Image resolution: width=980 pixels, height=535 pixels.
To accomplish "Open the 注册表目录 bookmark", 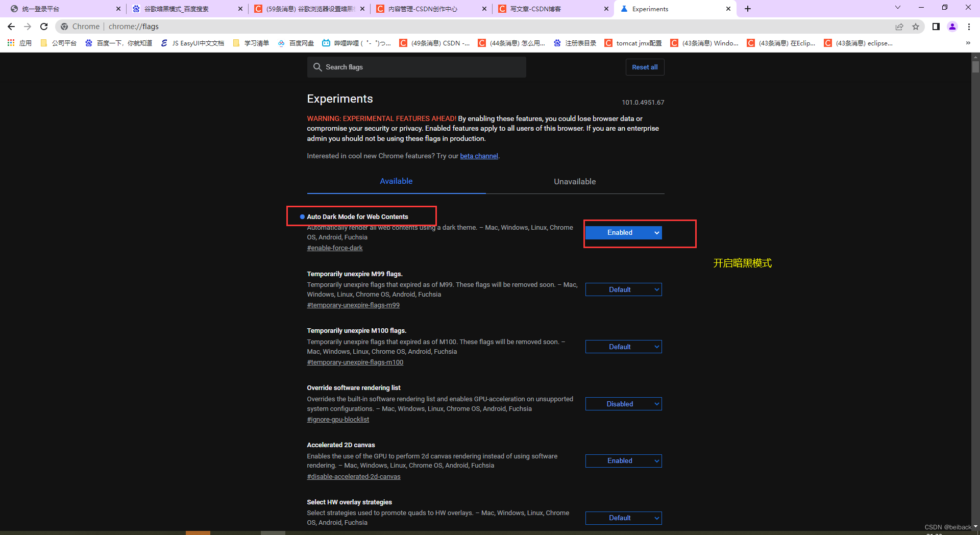I will pos(575,43).
